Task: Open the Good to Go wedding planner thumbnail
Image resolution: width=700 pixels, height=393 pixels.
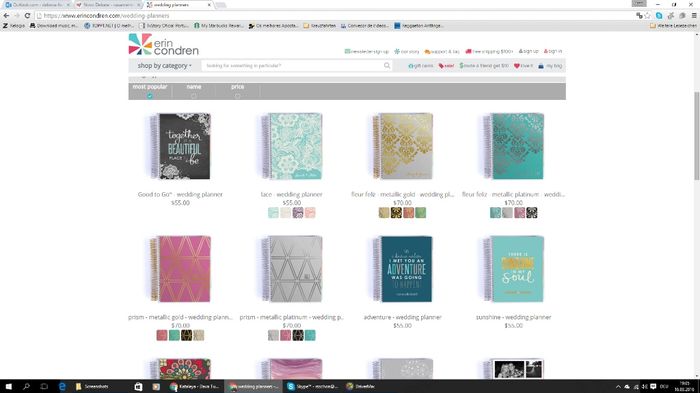Action: coord(180,146)
